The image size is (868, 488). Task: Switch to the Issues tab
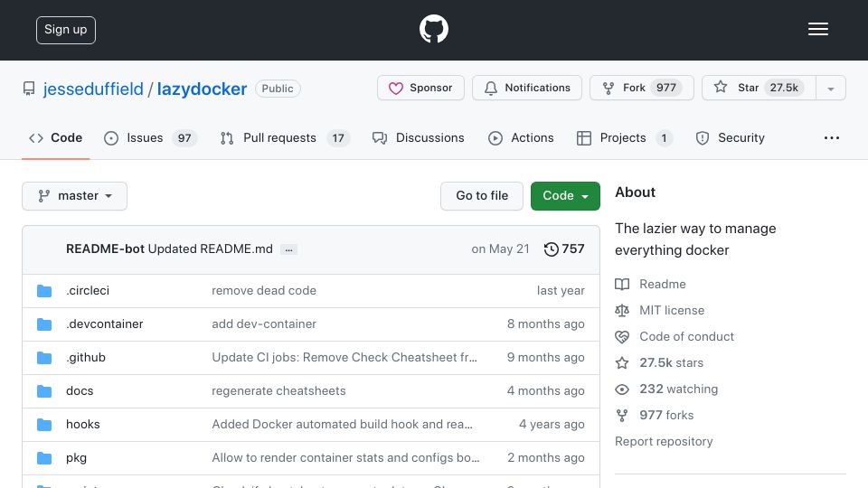coord(150,137)
